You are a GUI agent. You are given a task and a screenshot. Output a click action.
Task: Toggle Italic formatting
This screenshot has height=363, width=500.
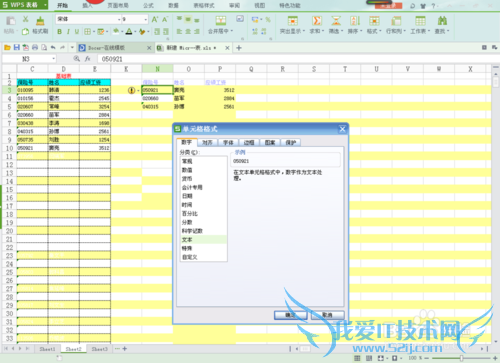[x=68, y=32]
